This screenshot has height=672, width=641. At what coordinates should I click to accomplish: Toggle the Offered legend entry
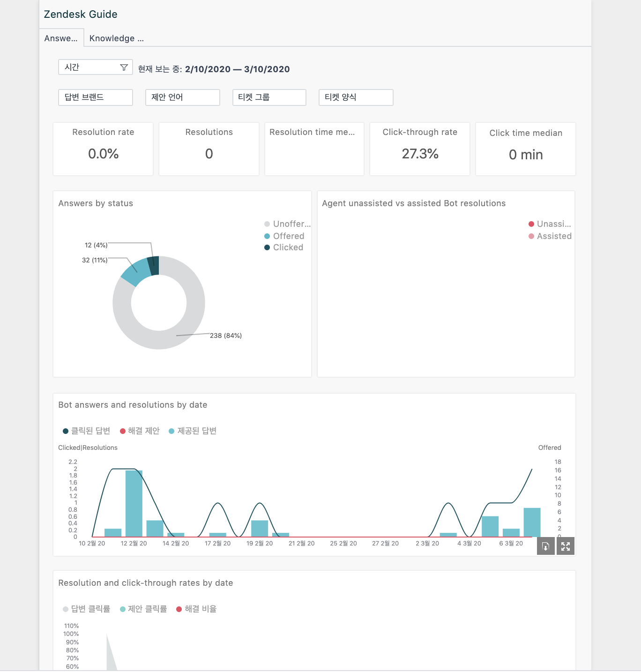[x=284, y=236]
